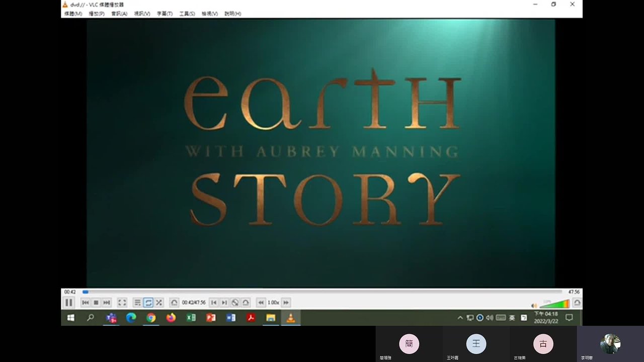Open Word from taskbar
The width and height of the screenshot is (644, 362).
(x=231, y=318)
